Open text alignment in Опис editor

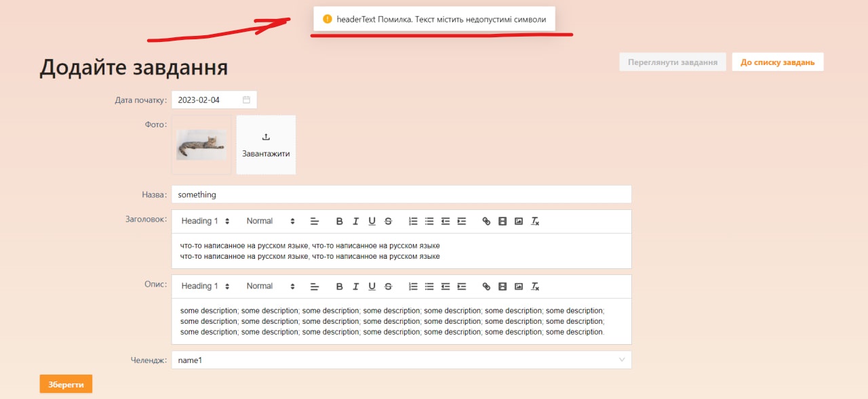[x=315, y=286]
